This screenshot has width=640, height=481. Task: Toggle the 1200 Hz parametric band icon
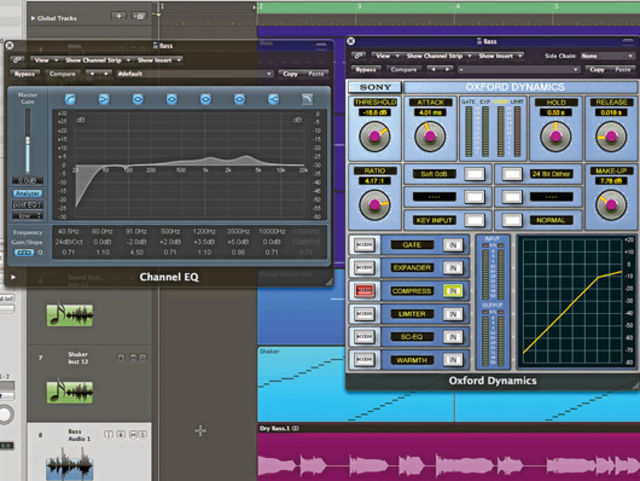click(205, 99)
